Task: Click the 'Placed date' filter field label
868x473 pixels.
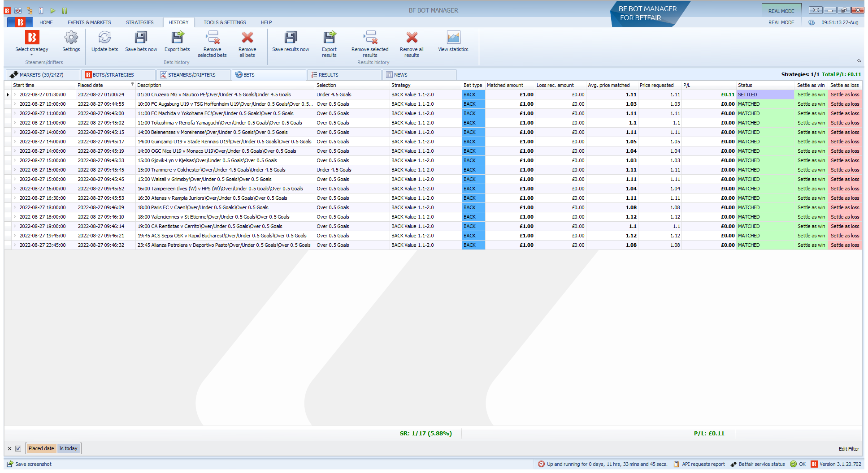Action: pyautogui.click(x=41, y=448)
